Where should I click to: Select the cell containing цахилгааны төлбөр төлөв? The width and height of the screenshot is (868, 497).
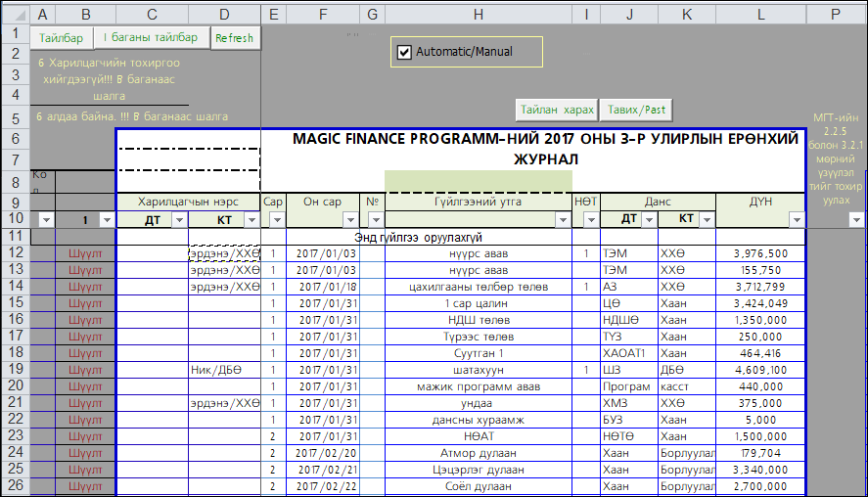(478, 287)
